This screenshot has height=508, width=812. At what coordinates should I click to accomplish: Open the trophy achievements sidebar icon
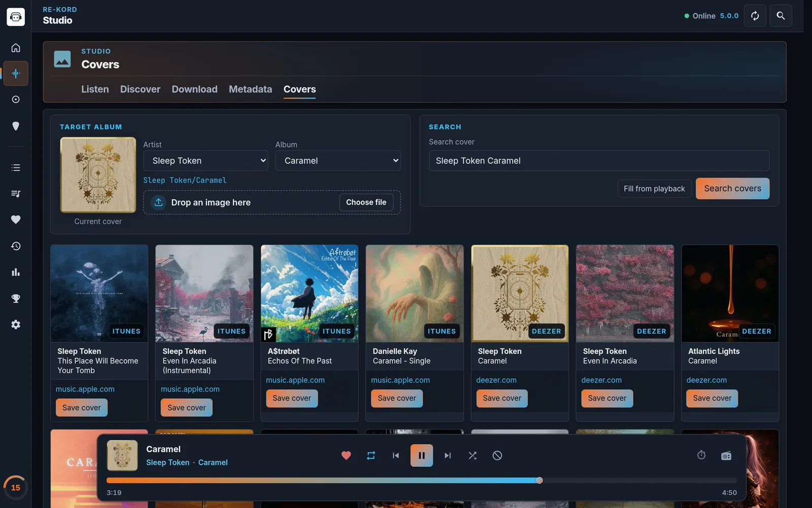[x=16, y=298]
